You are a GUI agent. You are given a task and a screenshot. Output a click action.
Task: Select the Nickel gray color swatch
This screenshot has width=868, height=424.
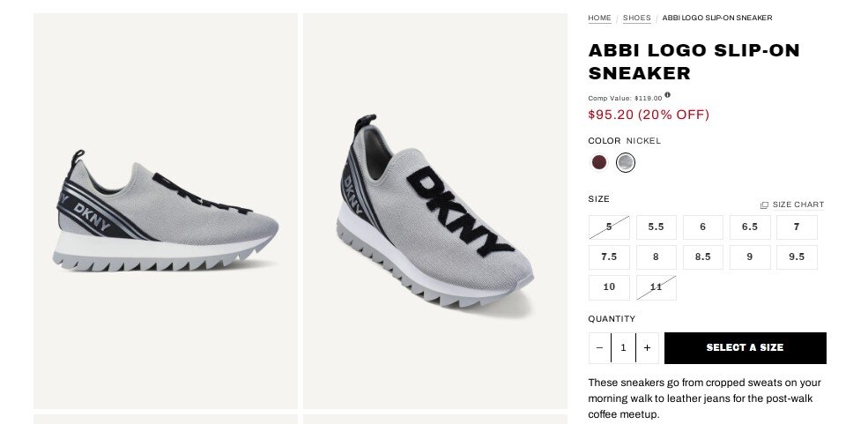point(625,162)
